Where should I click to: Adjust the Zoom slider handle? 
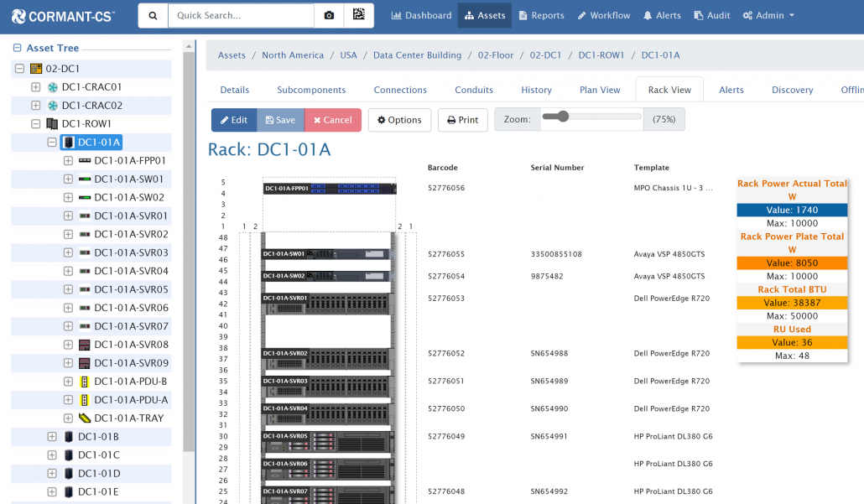pos(562,117)
